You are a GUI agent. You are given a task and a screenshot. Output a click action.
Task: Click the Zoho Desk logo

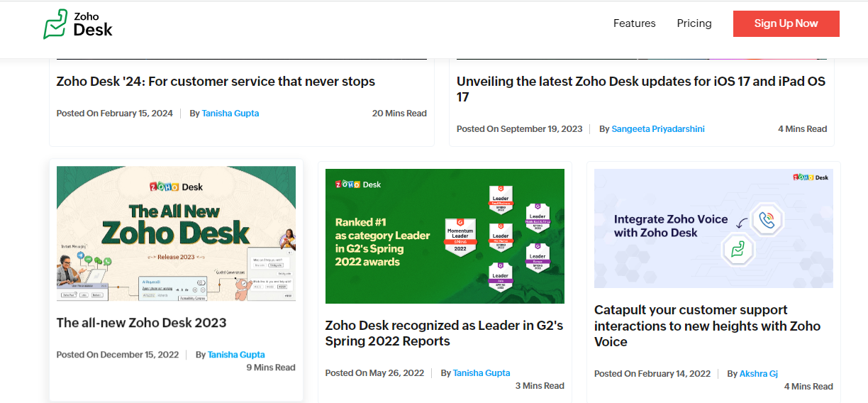pos(78,23)
